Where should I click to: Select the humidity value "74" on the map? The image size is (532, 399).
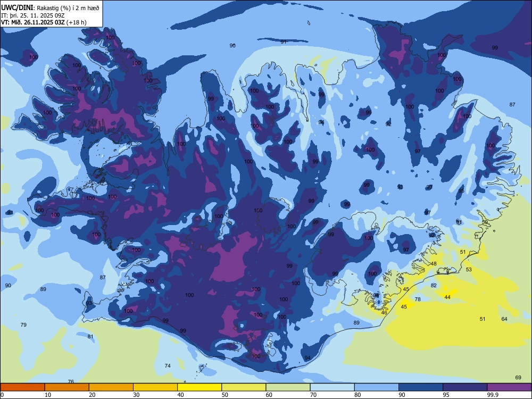click(x=168, y=366)
